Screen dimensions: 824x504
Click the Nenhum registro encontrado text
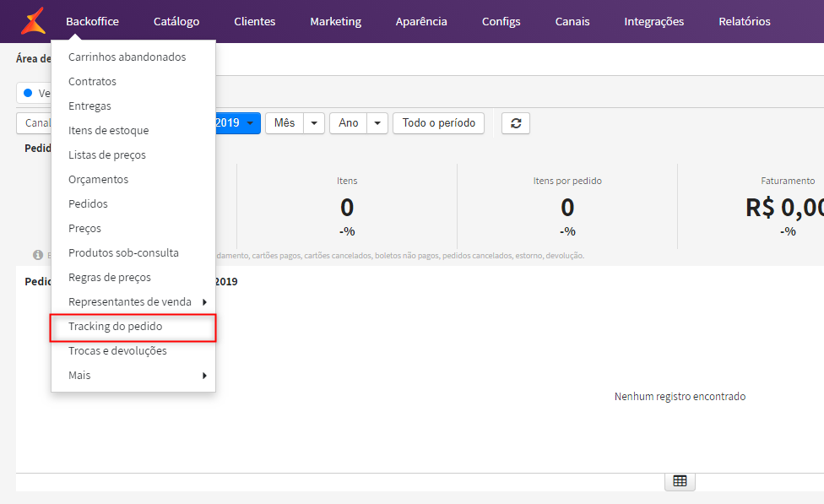coord(680,396)
